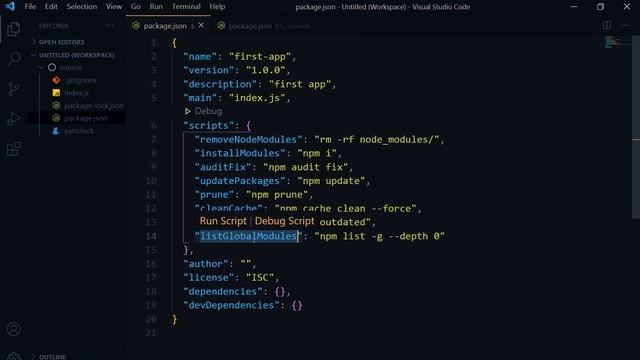Open package-lock.json in the explorer
Image resolution: width=640 pixels, height=360 pixels.
94,105
